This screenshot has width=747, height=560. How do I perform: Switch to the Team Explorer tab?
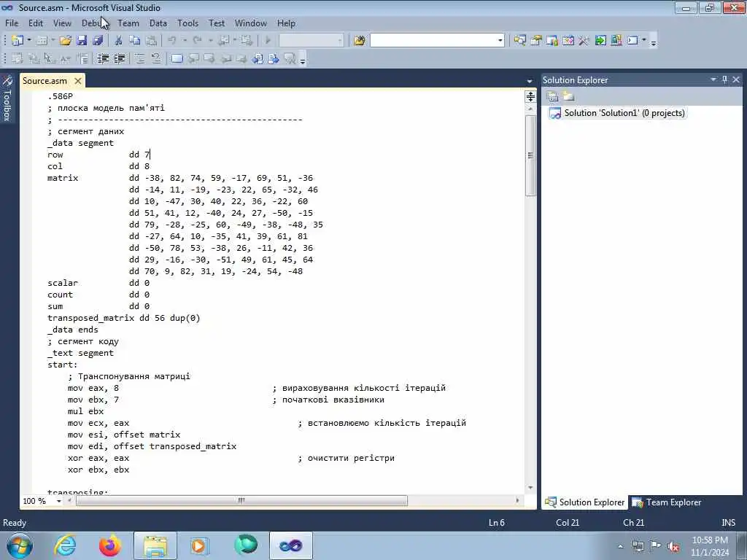[x=667, y=502]
